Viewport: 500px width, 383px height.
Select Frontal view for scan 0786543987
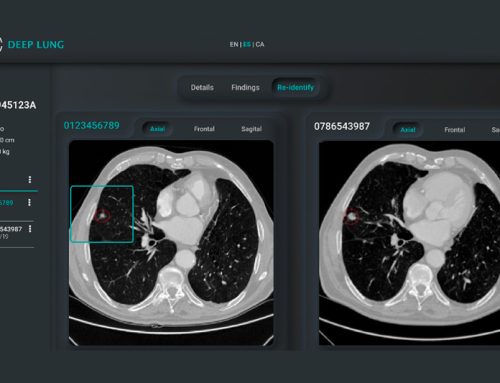(x=455, y=130)
